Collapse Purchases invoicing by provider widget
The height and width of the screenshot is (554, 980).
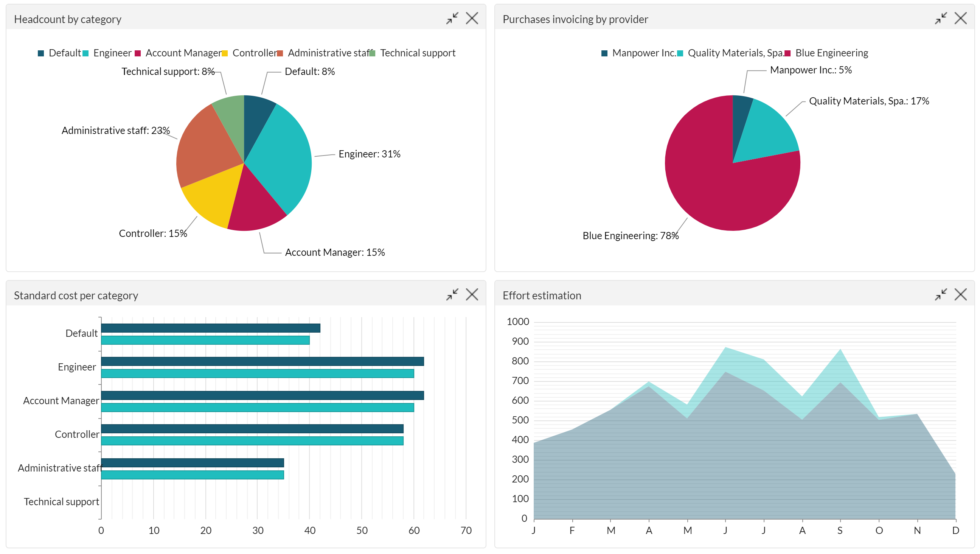coord(940,18)
